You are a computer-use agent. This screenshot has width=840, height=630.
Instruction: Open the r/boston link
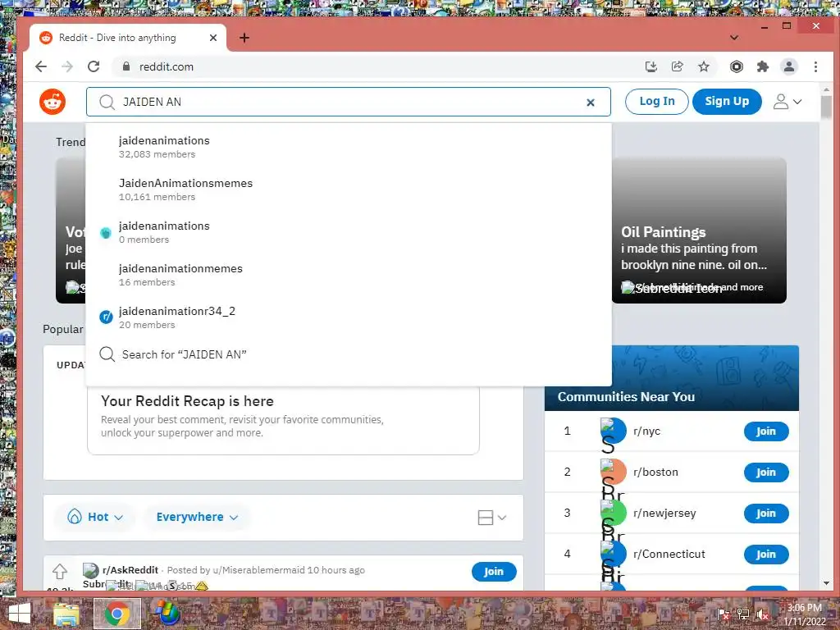coord(655,472)
